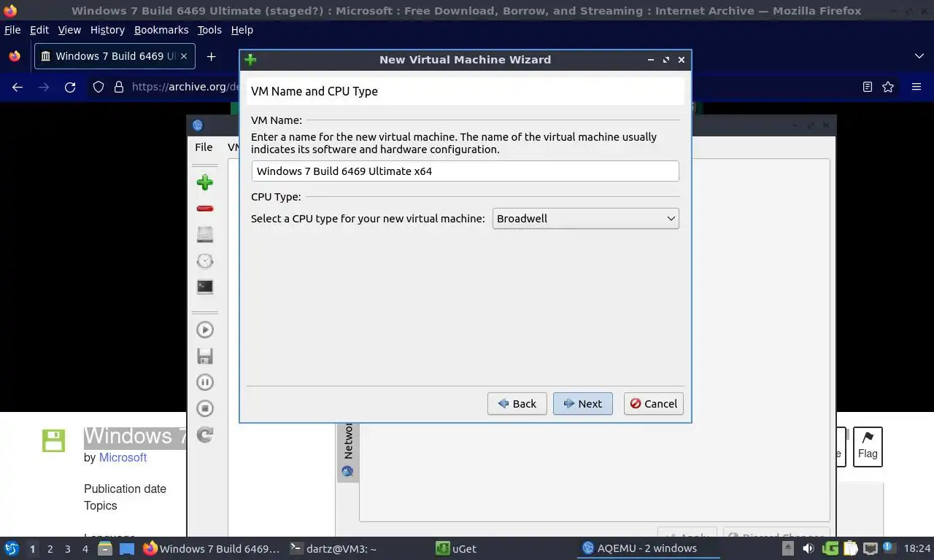This screenshot has width=934, height=560.
Task: Select the Windows 7 Build 6469 browser tab
Action: point(115,56)
